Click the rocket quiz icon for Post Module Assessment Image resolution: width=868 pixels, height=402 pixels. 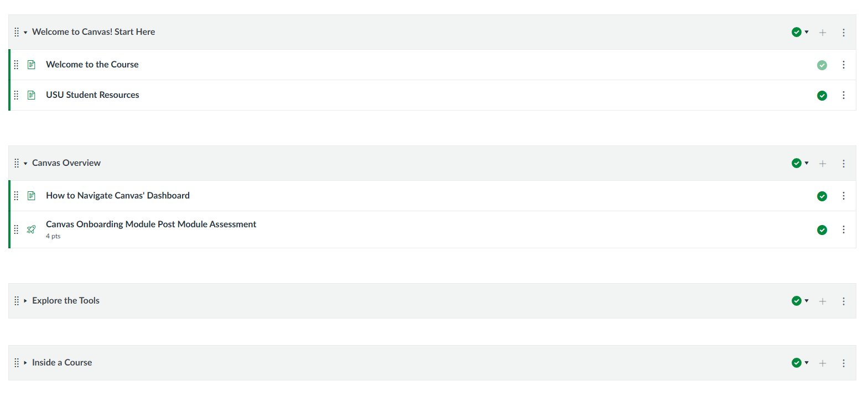click(32, 229)
